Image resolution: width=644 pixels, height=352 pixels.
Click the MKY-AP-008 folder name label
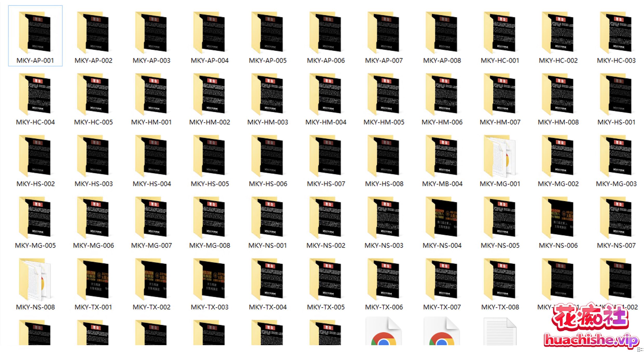coord(442,61)
